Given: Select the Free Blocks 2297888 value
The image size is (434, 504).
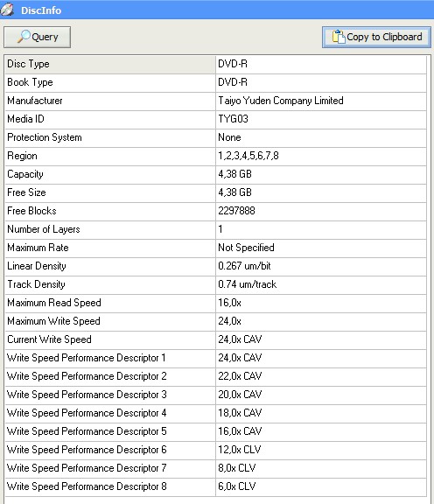Looking at the screenshot, I should point(236,211).
